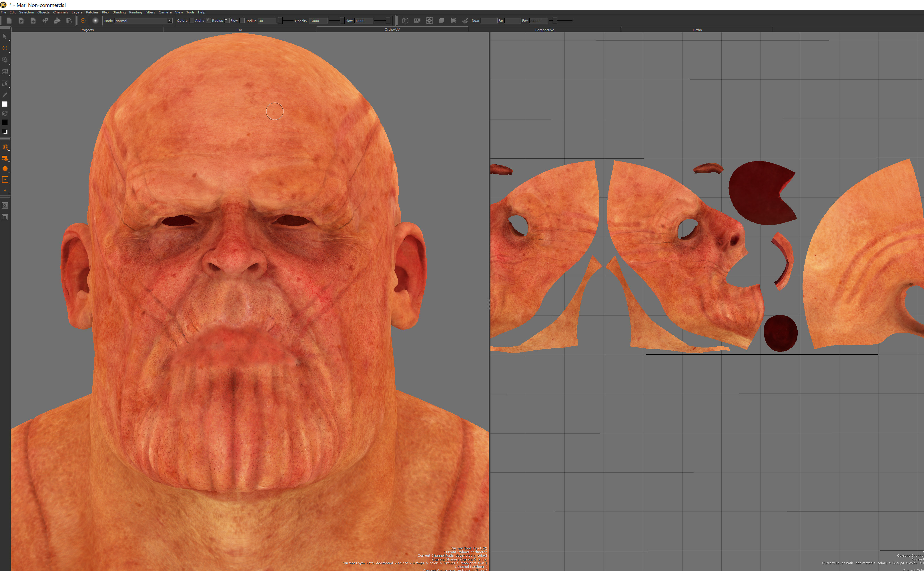Click the brush Radius slider handle

(x=280, y=21)
